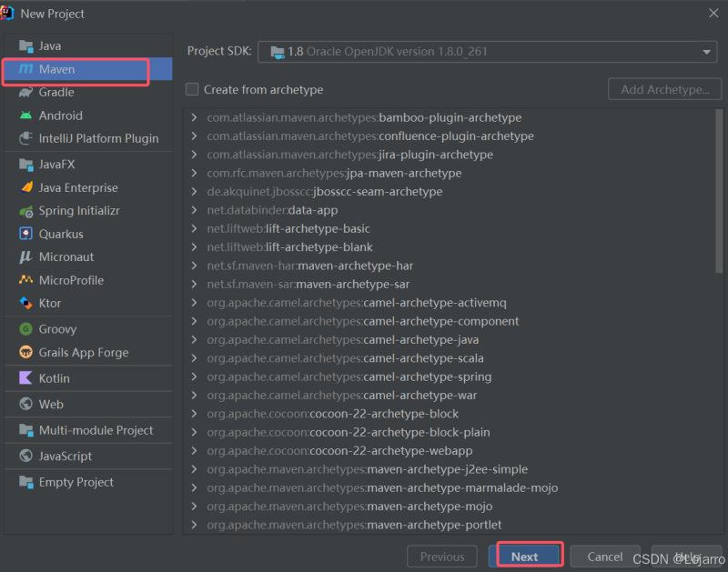Click the JavaScript globe icon

tap(26, 456)
